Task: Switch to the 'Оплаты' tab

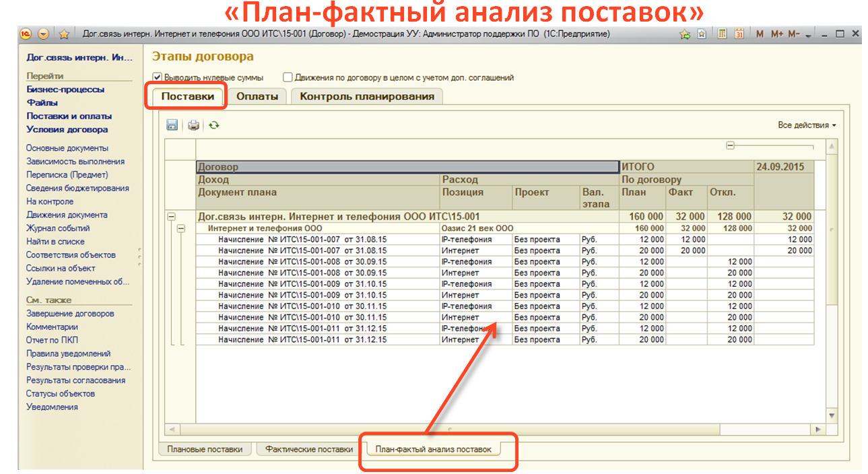Action: point(257,96)
